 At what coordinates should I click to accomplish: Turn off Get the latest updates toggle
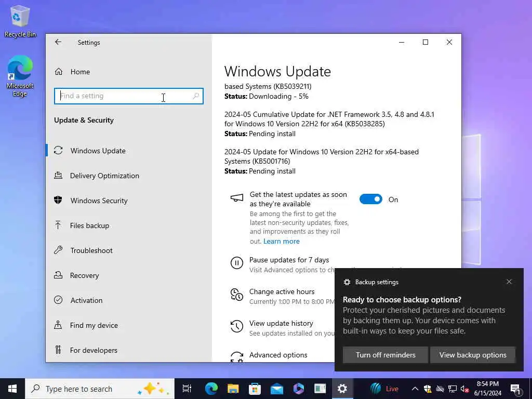(371, 199)
